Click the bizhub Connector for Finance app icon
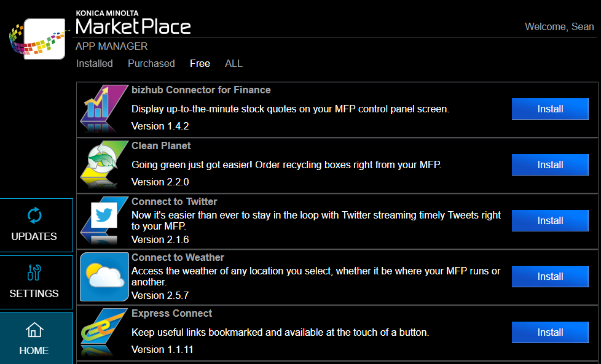This screenshot has height=364, width=601. tap(103, 109)
